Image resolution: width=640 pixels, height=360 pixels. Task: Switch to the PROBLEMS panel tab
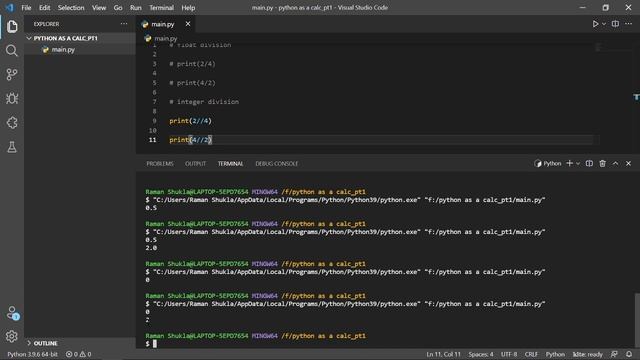pyautogui.click(x=160, y=164)
